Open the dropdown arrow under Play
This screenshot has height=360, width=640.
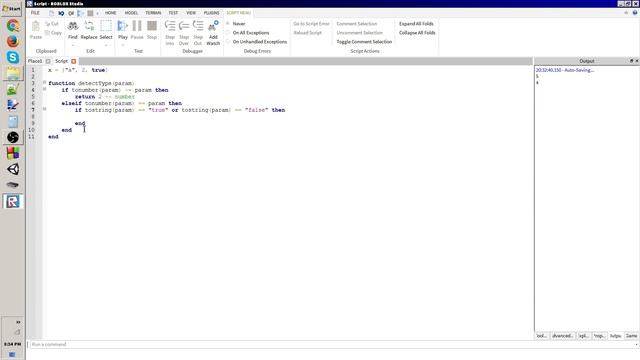click(x=122, y=45)
